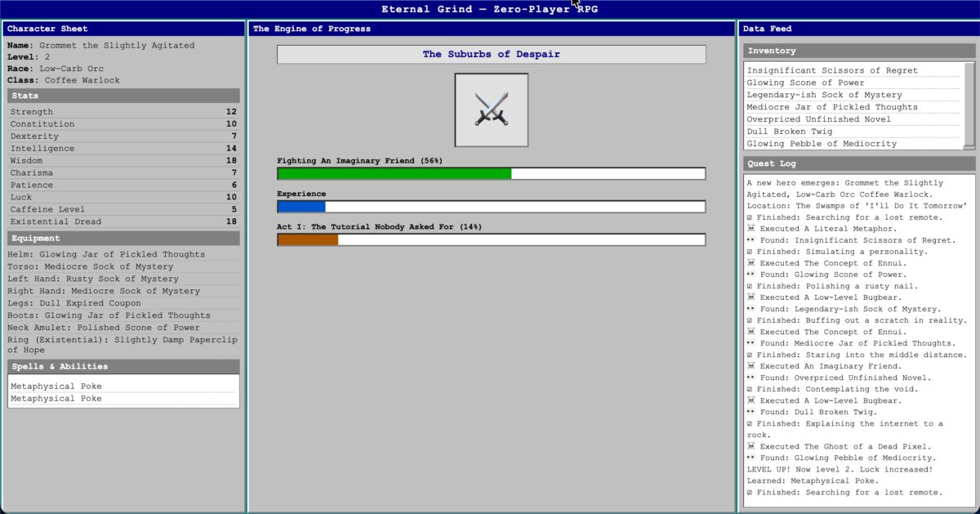
Task: Collapse the Equipment section header
Action: 122,238
